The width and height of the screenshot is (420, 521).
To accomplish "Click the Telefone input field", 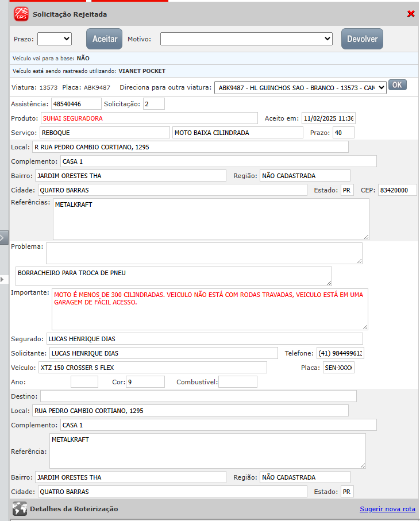I will click(340, 353).
